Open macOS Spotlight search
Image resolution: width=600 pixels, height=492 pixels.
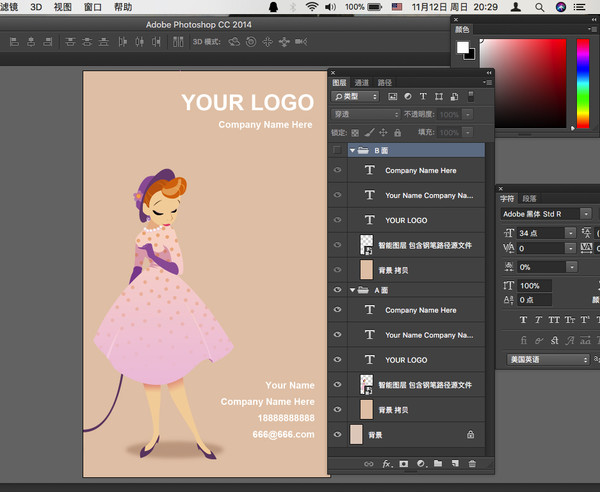tap(540, 7)
